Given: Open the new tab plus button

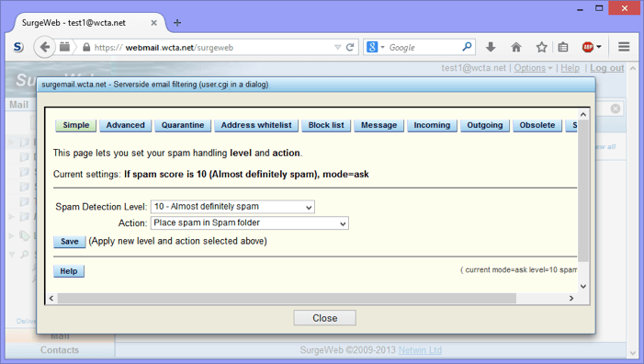Looking at the screenshot, I should [177, 23].
